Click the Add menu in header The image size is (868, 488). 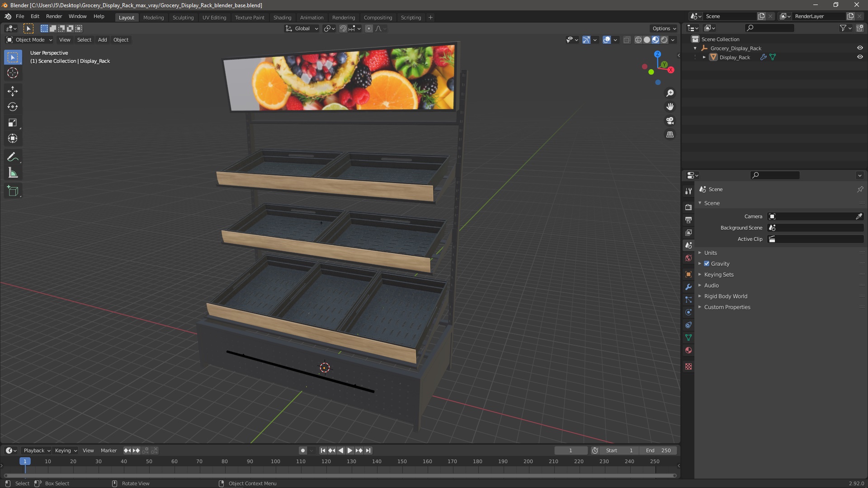(102, 39)
